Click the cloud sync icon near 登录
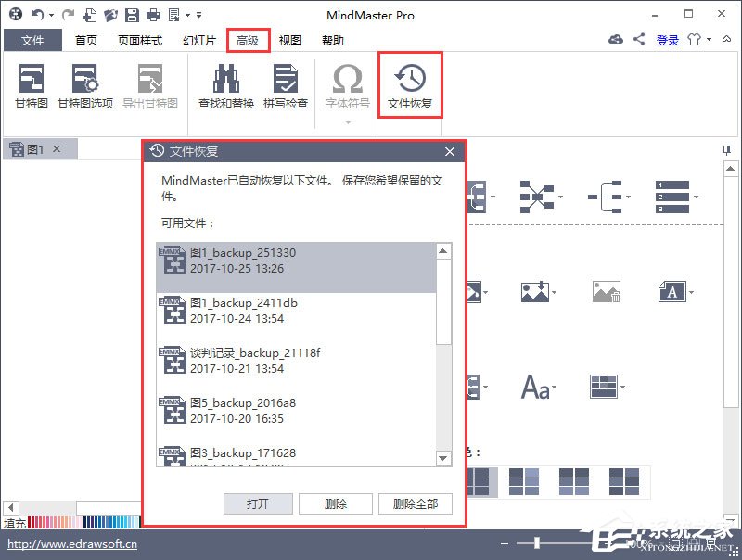Viewport: 742px width, 560px height. tap(614, 40)
